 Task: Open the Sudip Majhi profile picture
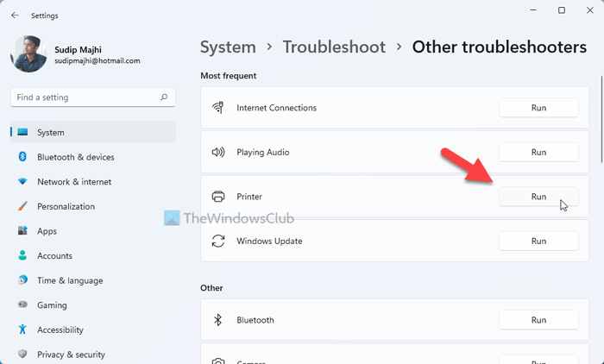coord(28,54)
